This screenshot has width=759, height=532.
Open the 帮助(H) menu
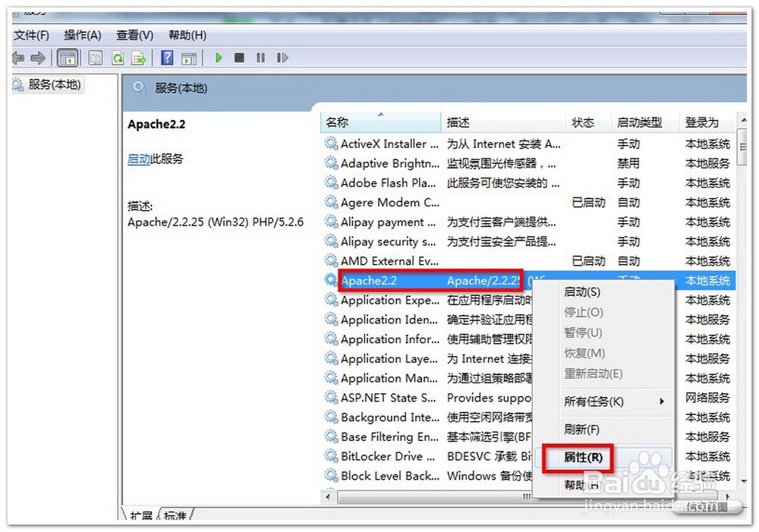tap(187, 36)
